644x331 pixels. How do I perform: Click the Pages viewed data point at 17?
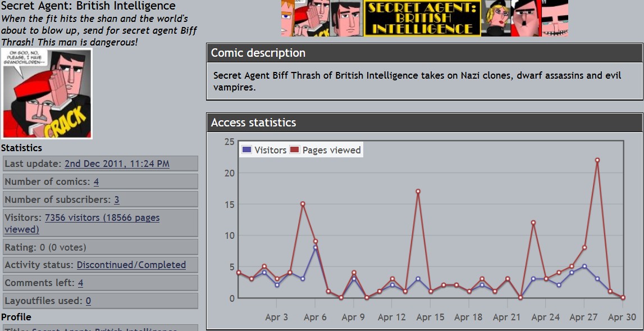[x=418, y=192]
